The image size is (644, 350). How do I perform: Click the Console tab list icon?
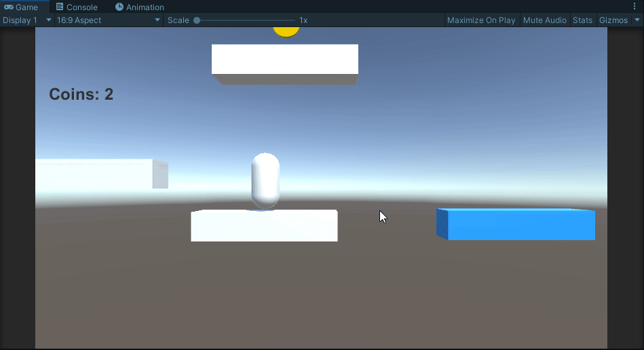(60, 7)
